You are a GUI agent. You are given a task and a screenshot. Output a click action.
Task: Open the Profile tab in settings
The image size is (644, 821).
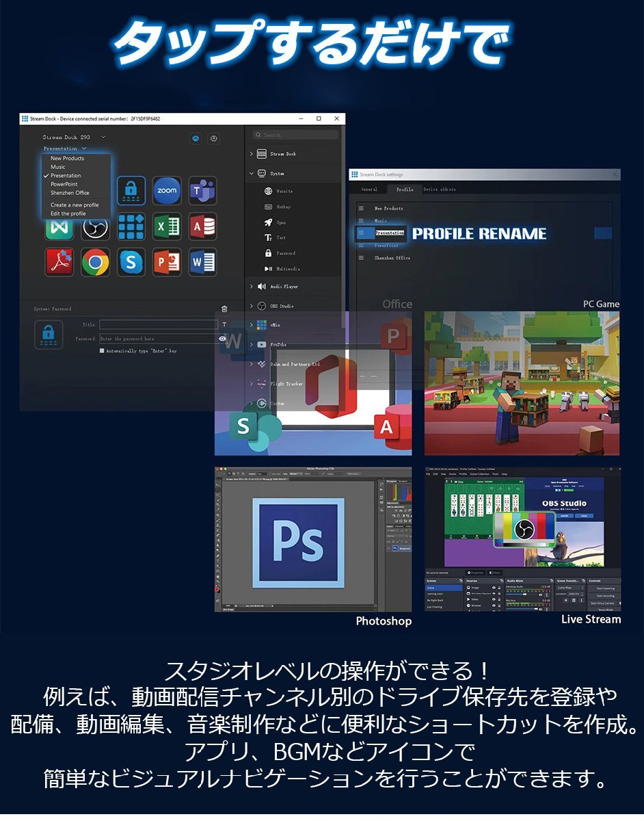(405, 190)
